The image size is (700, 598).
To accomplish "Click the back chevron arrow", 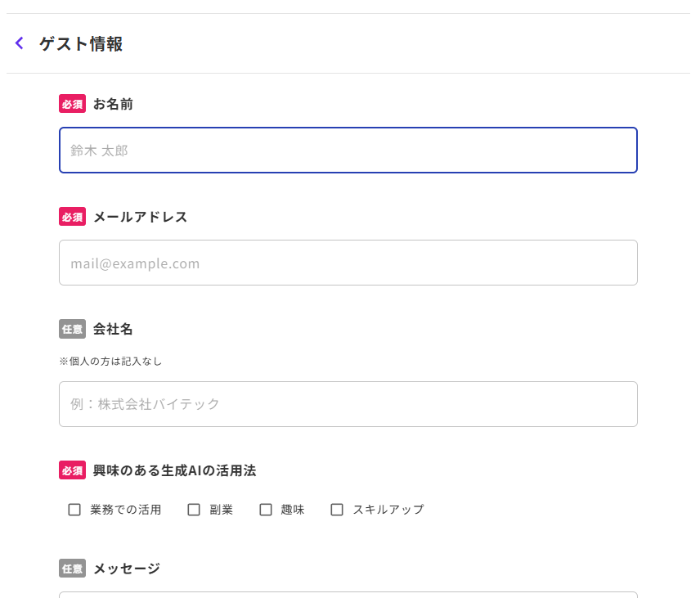I will tap(20, 43).
